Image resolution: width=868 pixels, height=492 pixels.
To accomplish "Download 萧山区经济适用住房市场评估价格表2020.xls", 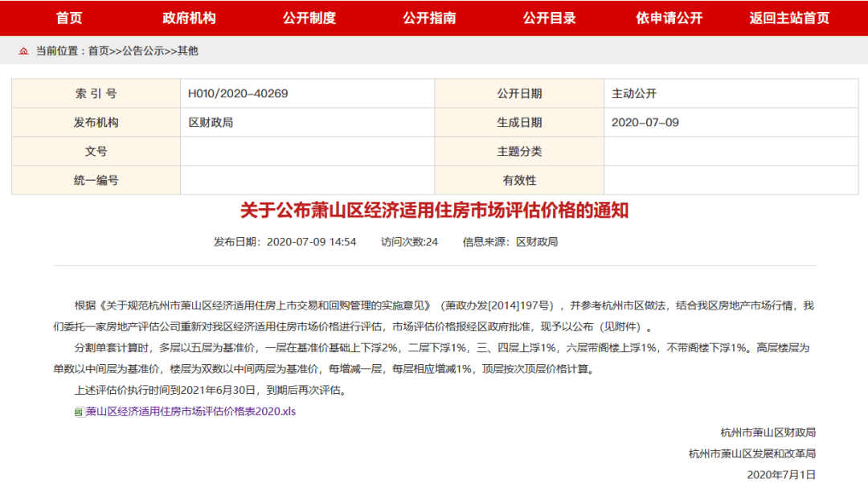I will click(190, 411).
